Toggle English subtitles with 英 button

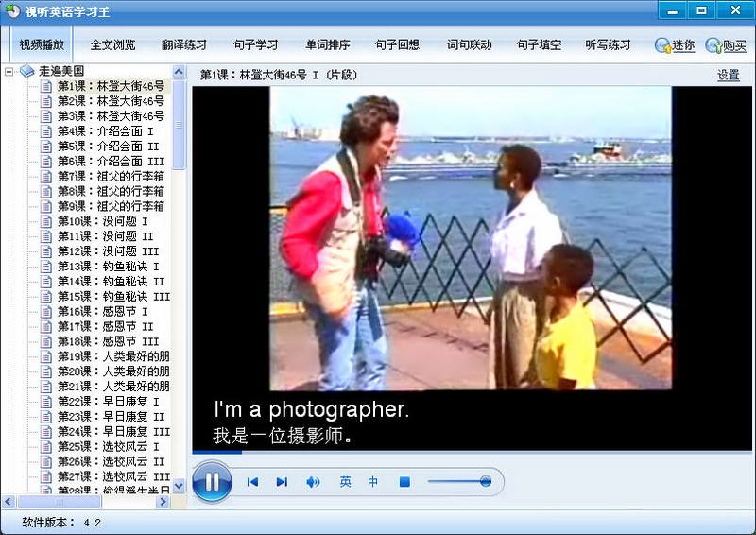click(x=345, y=481)
